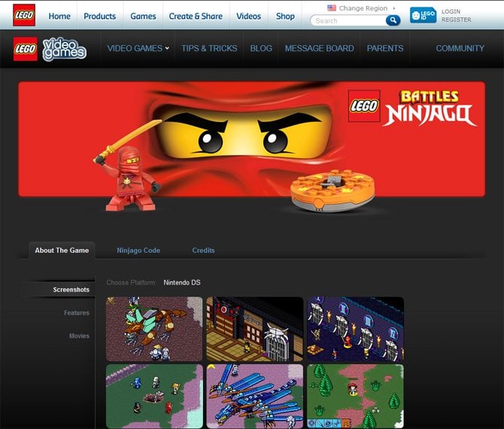Image resolution: width=504 pixels, height=429 pixels.
Task: Expand the Video Games dropdown menu
Action: pyautogui.click(x=138, y=48)
